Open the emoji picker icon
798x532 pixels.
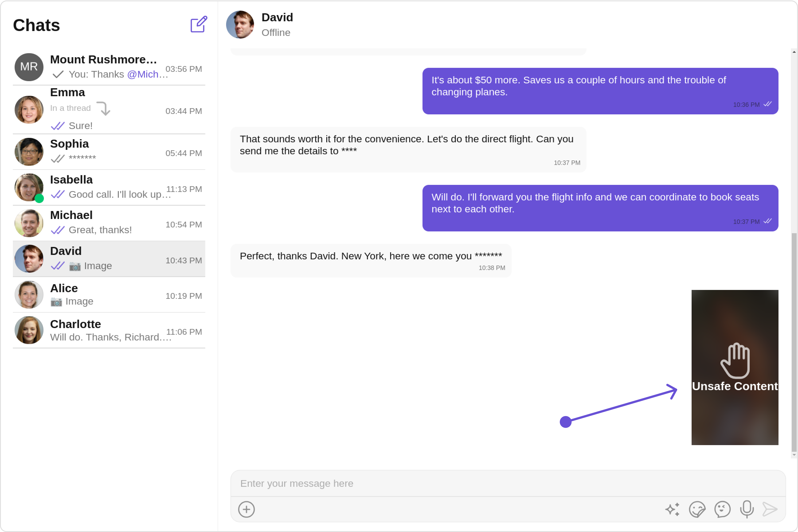pyautogui.click(x=722, y=509)
